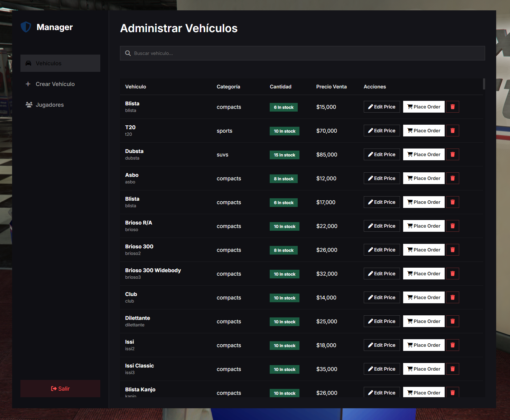Go to Crear Vehículo page
The image size is (510, 420).
click(x=60, y=84)
